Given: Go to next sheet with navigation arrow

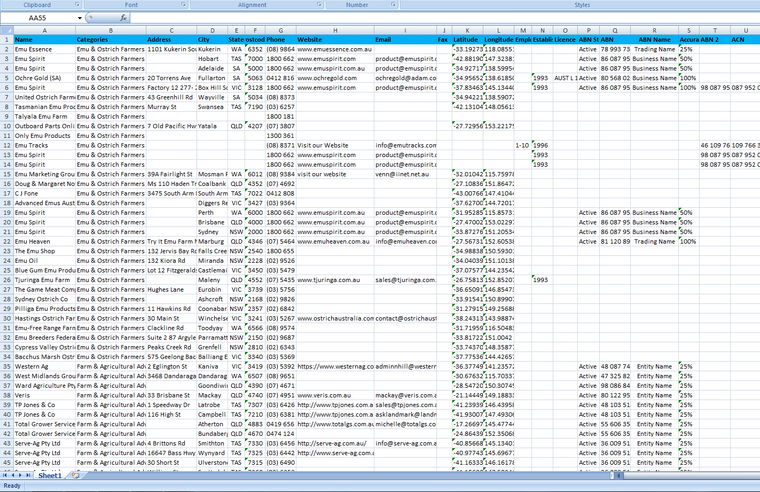Looking at the screenshot, I should coord(20,475).
